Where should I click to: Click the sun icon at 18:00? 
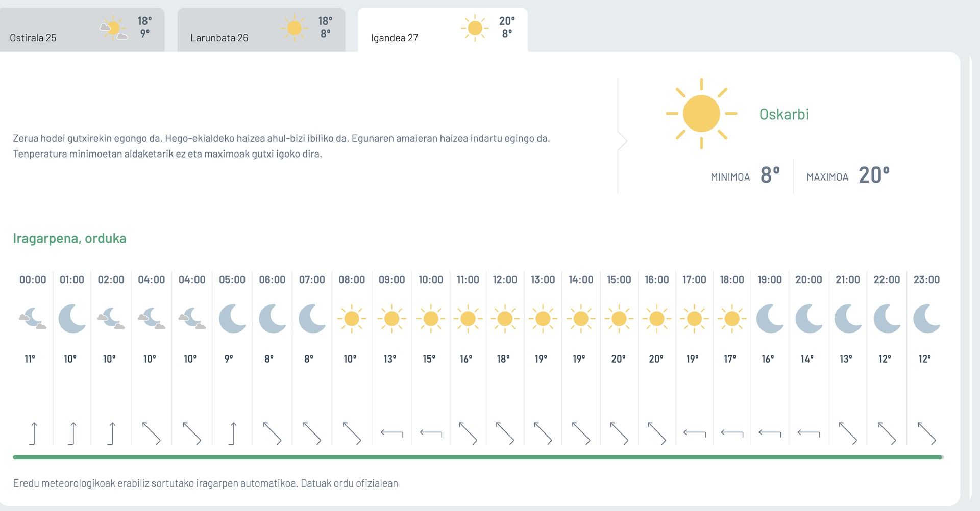(x=732, y=319)
